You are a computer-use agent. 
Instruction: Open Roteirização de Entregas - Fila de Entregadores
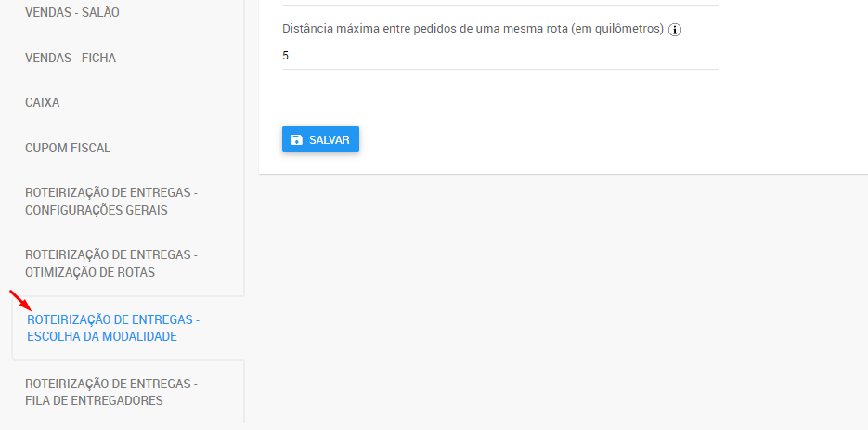click(111, 392)
